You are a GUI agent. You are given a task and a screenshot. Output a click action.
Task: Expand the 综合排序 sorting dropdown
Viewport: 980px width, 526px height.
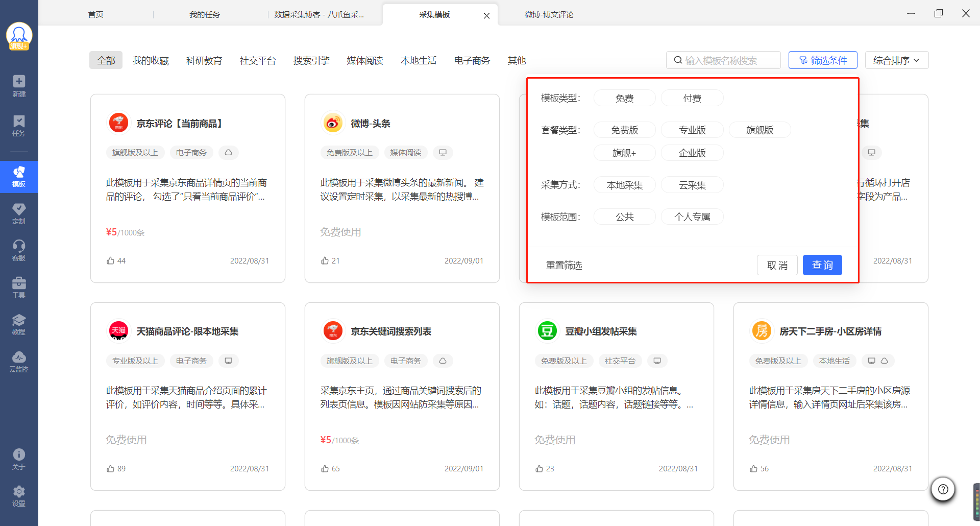(896, 60)
